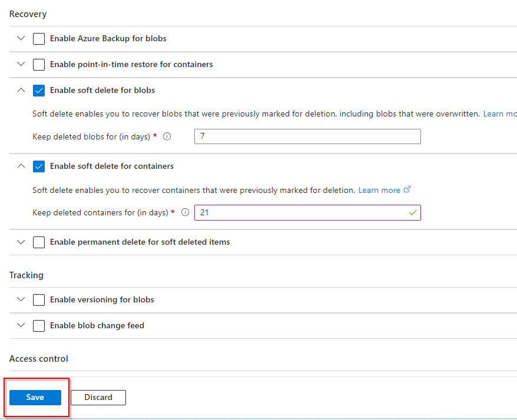Image resolution: width=517 pixels, height=420 pixels.
Task: Click external link icon after Learn more
Action: click(407, 189)
